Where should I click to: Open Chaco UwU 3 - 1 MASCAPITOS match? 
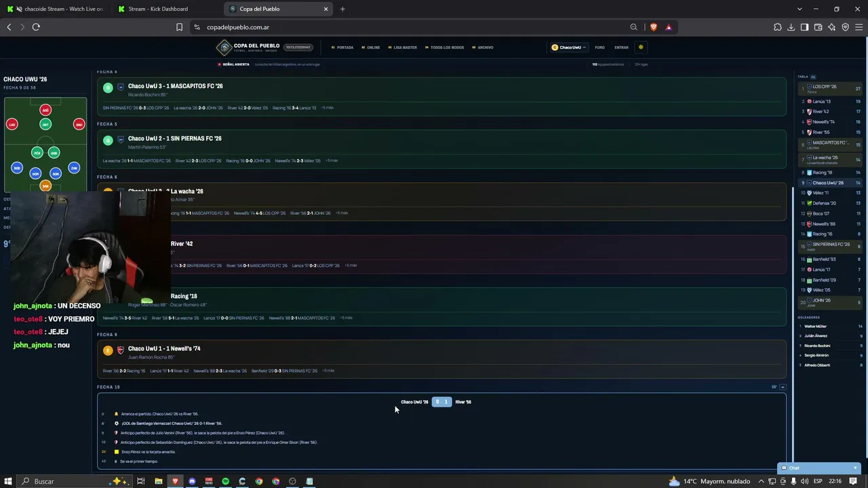pos(441,97)
